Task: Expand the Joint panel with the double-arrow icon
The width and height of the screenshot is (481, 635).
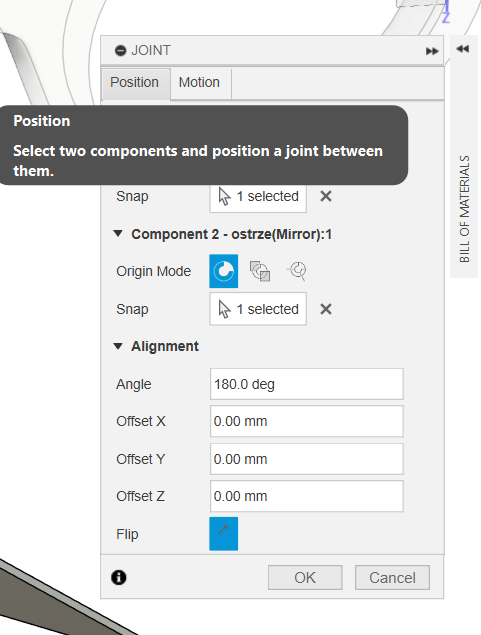Action: (x=432, y=51)
